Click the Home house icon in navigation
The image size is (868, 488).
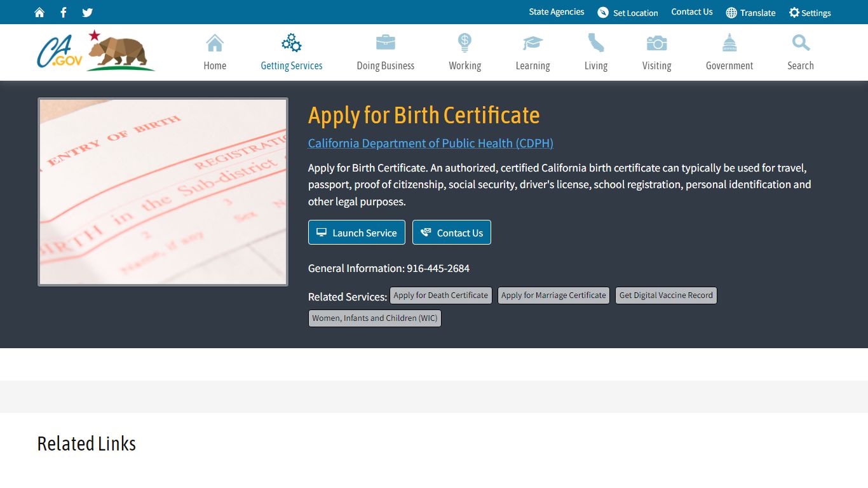pyautogui.click(x=215, y=43)
